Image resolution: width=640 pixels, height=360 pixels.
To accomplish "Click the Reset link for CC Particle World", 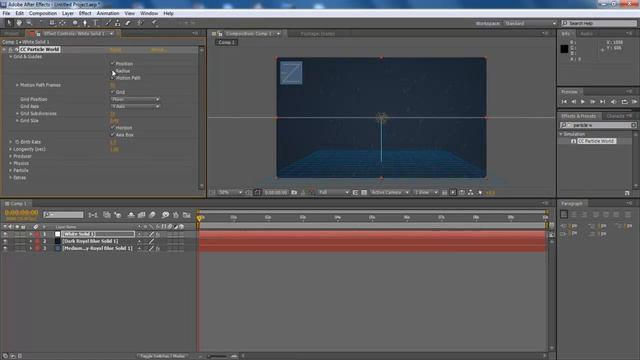I will (116, 49).
